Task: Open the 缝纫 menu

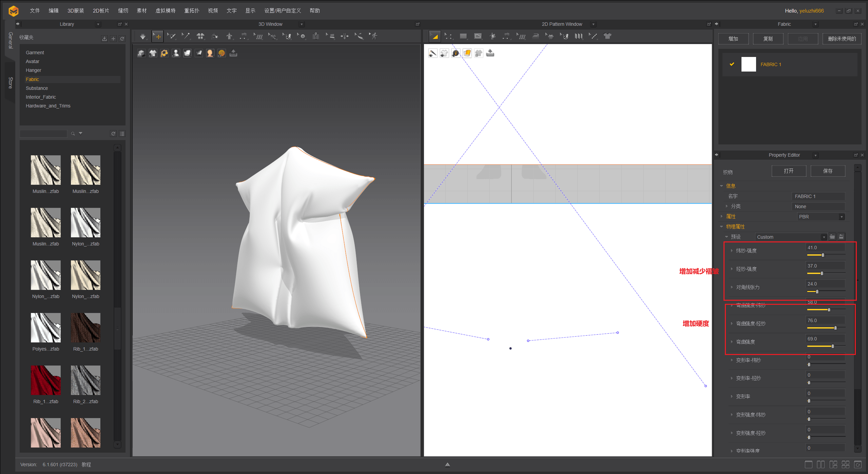Action: click(123, 11)
